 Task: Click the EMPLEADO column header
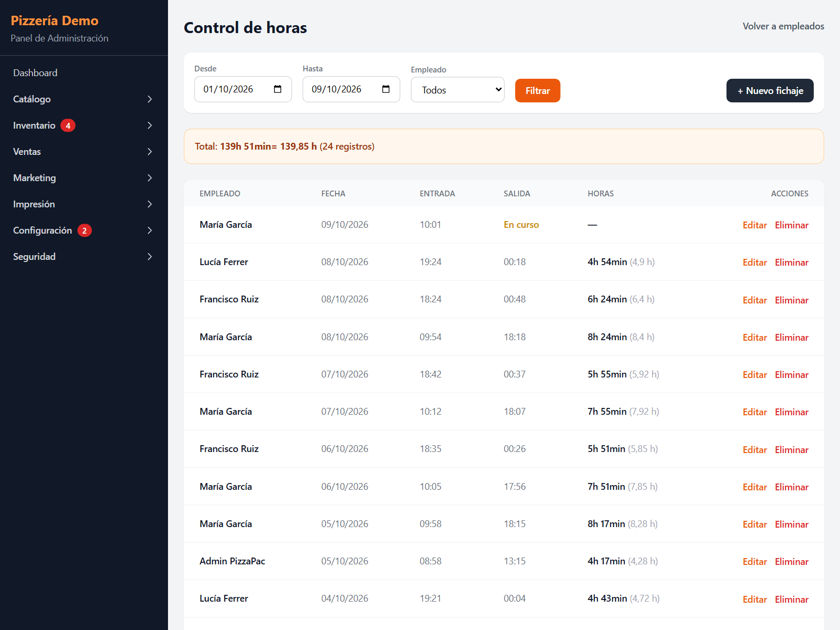[220, 194]
